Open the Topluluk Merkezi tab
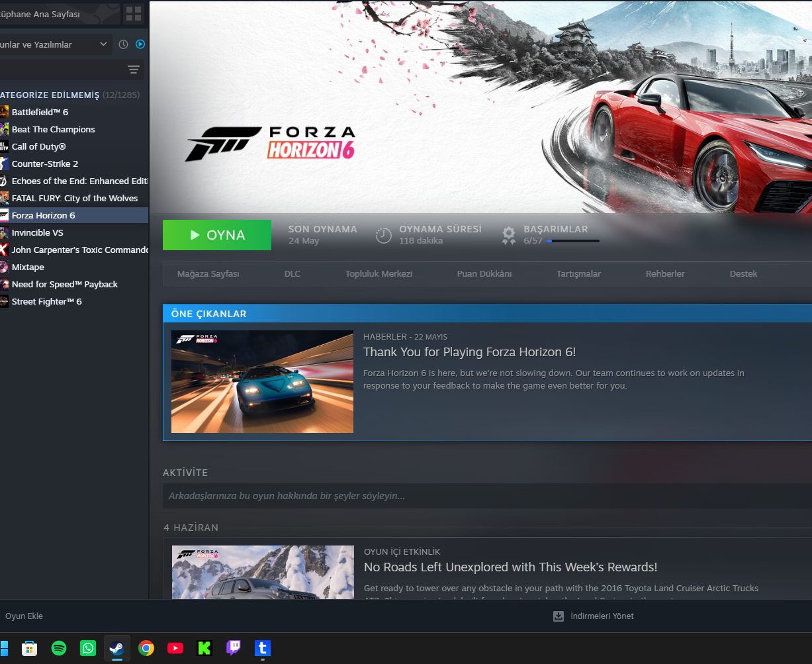The image size is (812, 664). coord(379,273)
